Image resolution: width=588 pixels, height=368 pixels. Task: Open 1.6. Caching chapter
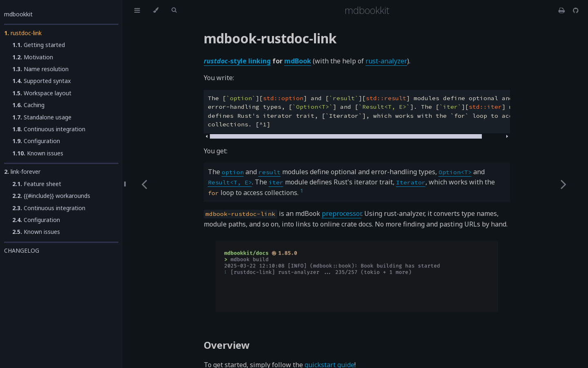click(x=28, y=105)
